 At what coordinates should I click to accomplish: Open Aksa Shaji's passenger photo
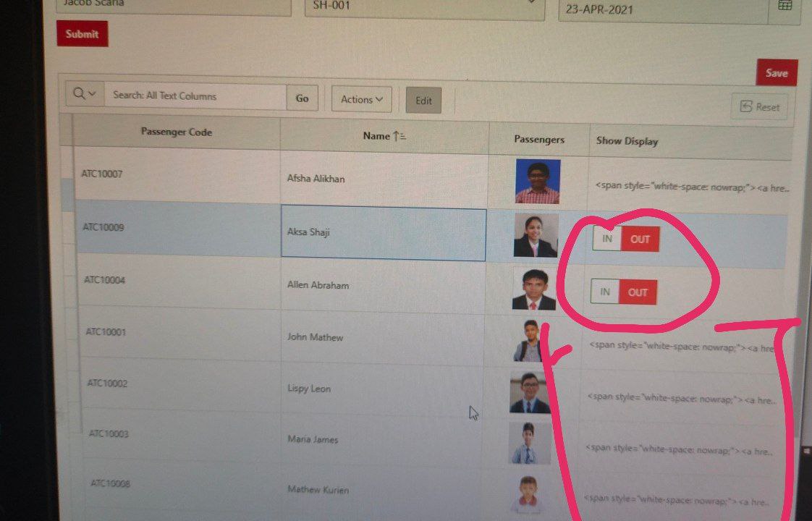[x=536, y=236]
